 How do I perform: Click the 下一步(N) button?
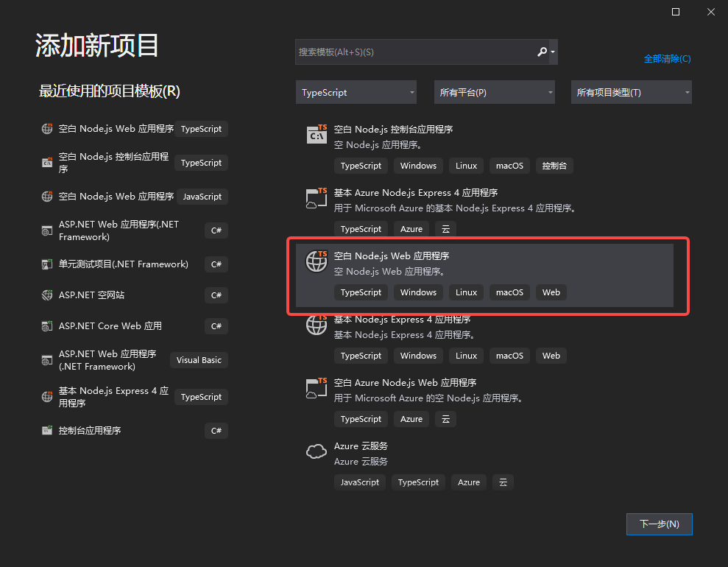(660, 524)
